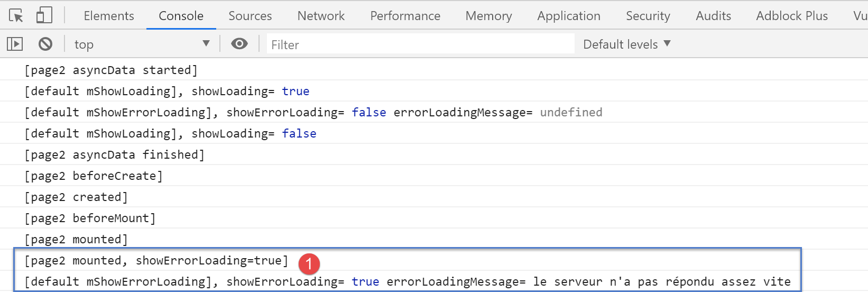Switch to the Elements tab
868x292 pixels.
(x=109, y=16)
